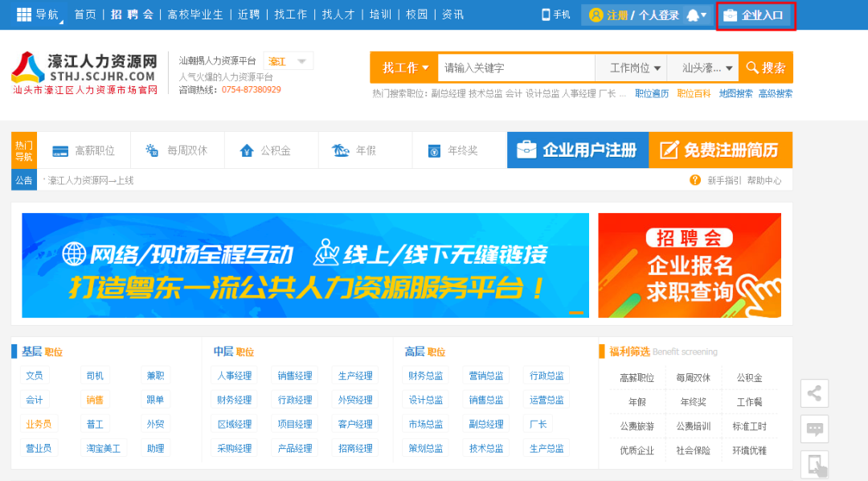The width and height of the screenshot is (868, 481).
Task: Select the 公积金 quick filter
Action: (x=266, y=150)
